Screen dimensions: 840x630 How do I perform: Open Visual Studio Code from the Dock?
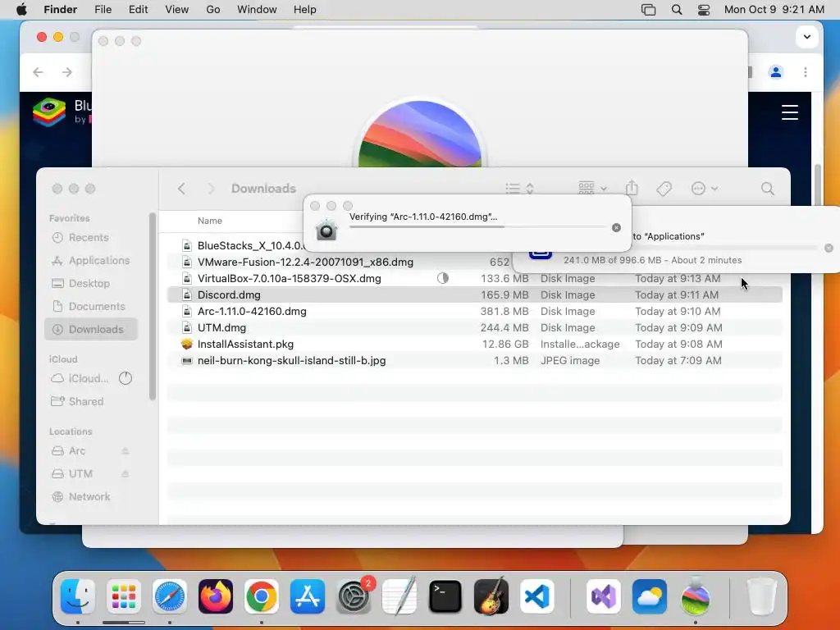click(x=536, y=596)
